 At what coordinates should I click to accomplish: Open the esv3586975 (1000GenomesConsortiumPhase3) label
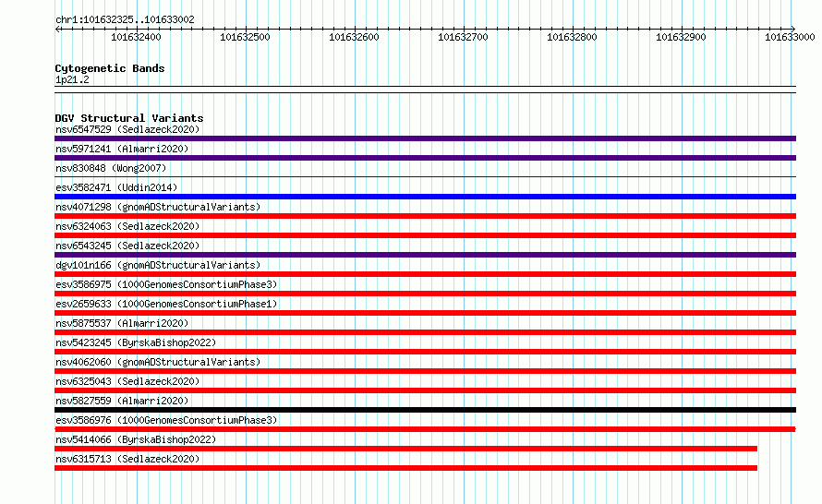click(x=166, y=284)
